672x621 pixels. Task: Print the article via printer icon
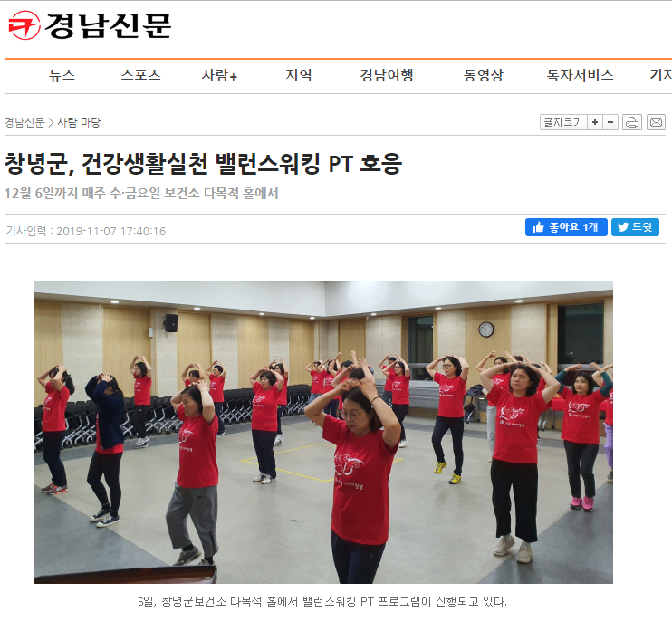[x=632, y=122]
